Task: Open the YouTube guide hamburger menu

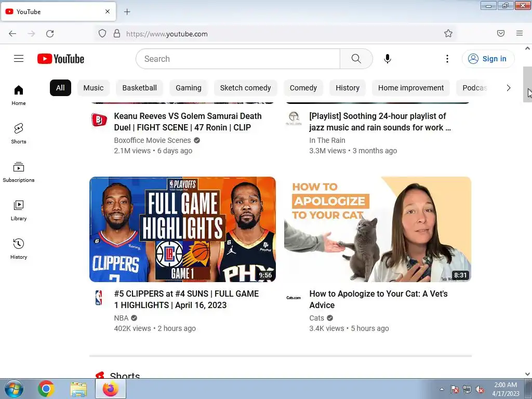Action: click(x=19, y=59)
